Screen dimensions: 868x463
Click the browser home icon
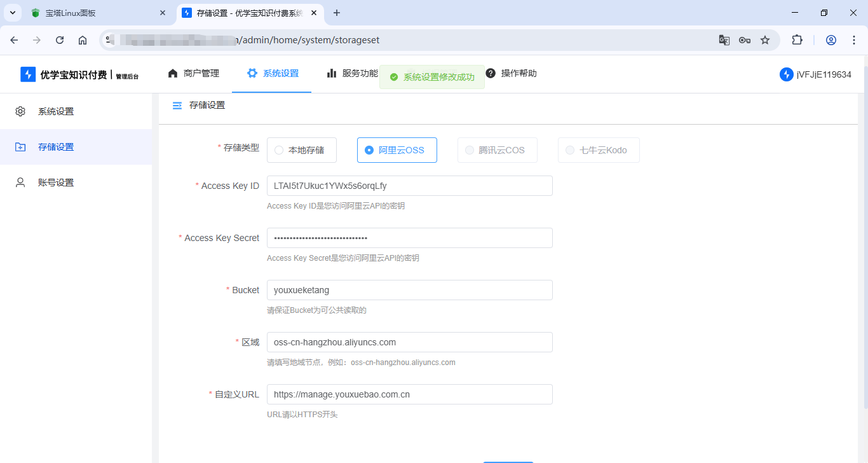tap(83, 40)
